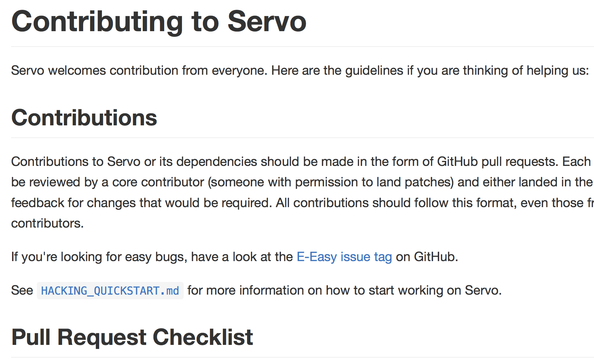Click divider line under "Pull Request Checklist"

[302, 358]
